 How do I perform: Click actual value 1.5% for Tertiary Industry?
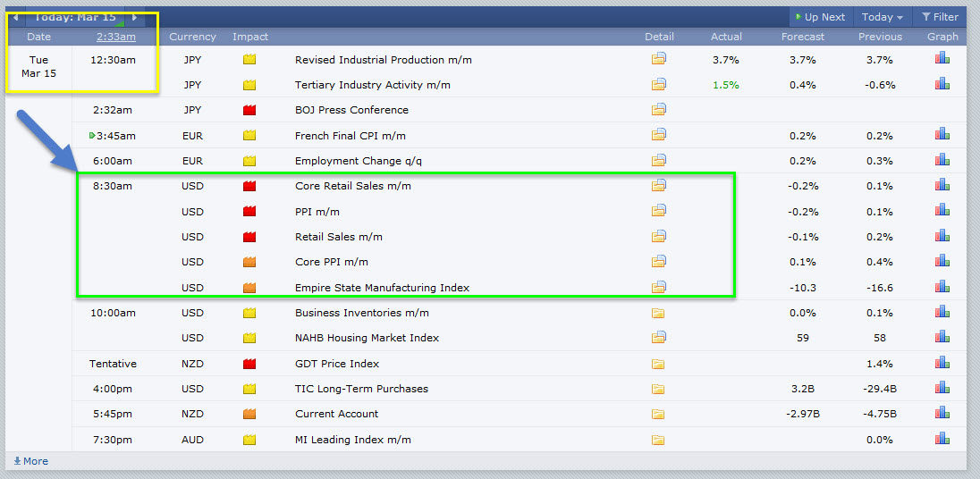[x=726, y=85]
